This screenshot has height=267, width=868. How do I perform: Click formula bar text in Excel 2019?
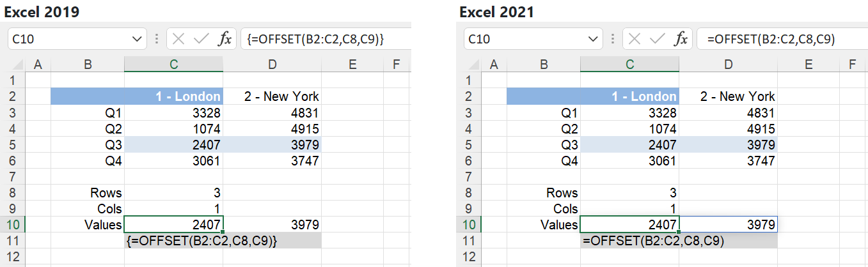coord(315,39)
